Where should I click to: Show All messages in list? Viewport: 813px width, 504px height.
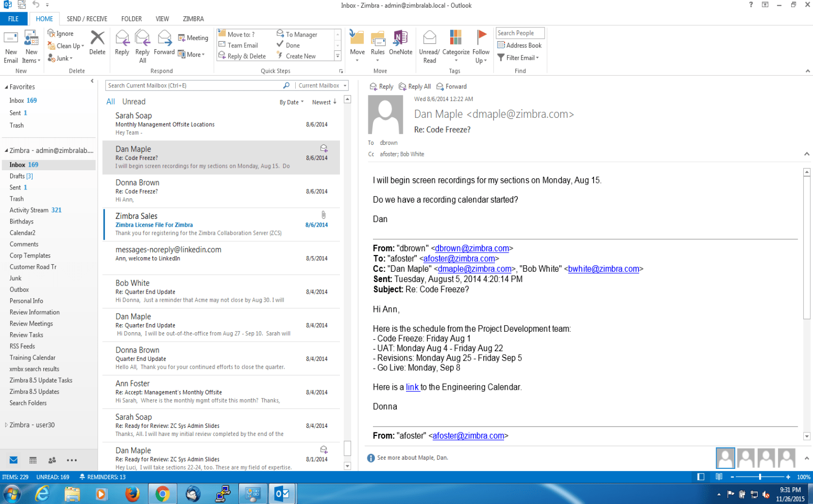[x=111, y=102]
